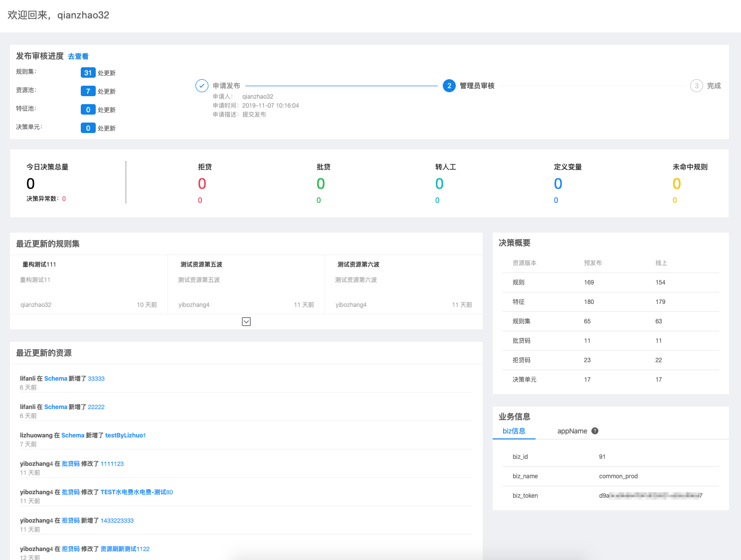Click the application time 2019-11-07 10:16:04

coord(271,106)
